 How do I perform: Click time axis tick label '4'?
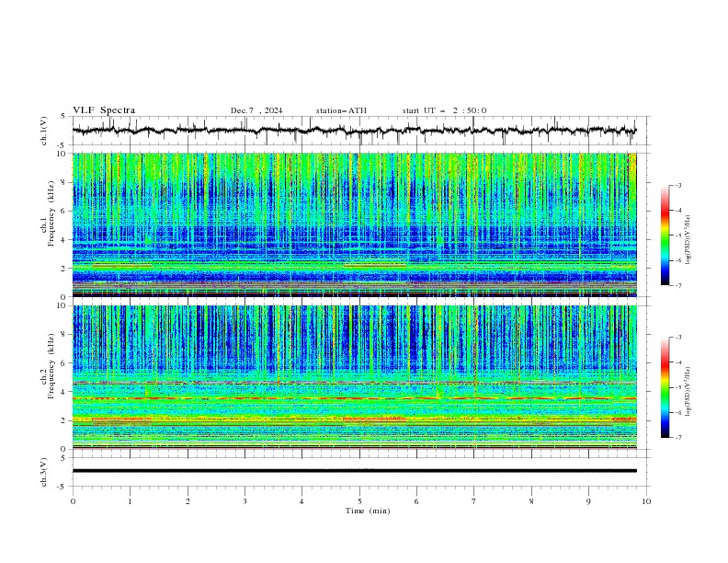(301, 501)
